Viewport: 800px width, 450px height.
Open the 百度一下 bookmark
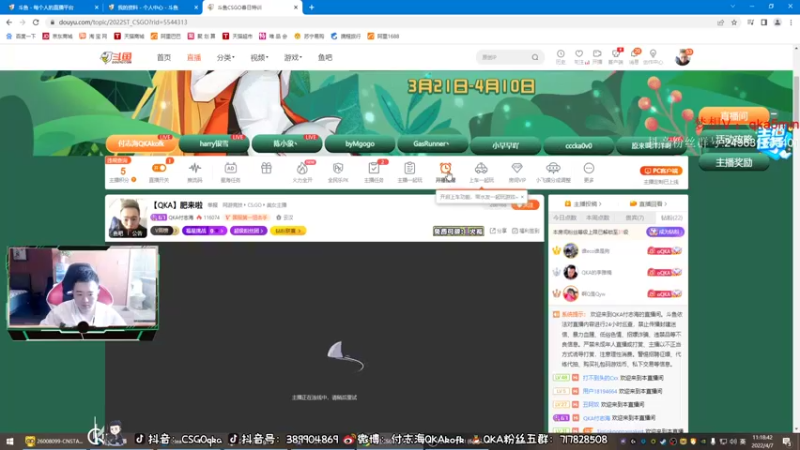(21, 36)
